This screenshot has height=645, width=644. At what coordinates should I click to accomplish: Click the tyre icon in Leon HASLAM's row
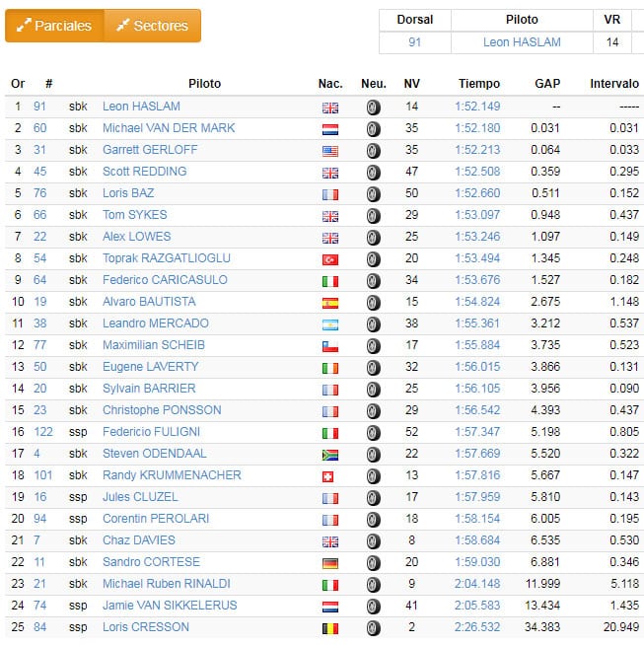click(373, 107)
